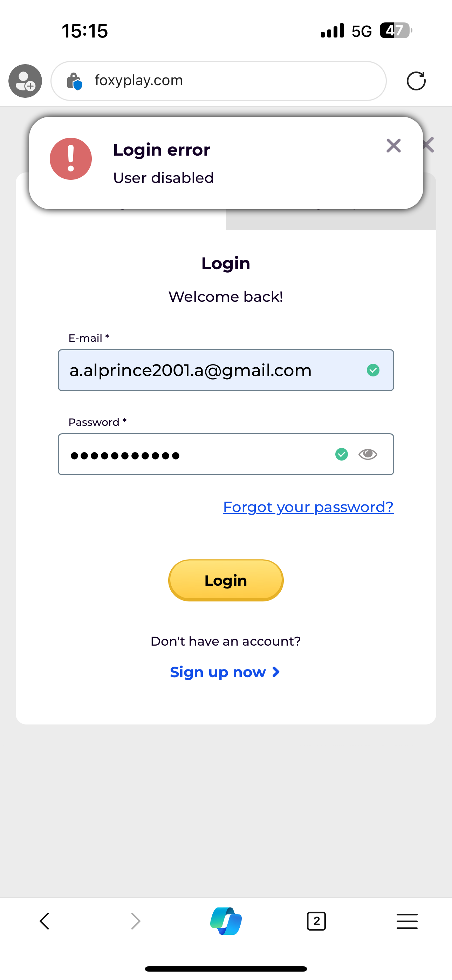Tap the foxyplay.com address bar

(x=228, y=81)
